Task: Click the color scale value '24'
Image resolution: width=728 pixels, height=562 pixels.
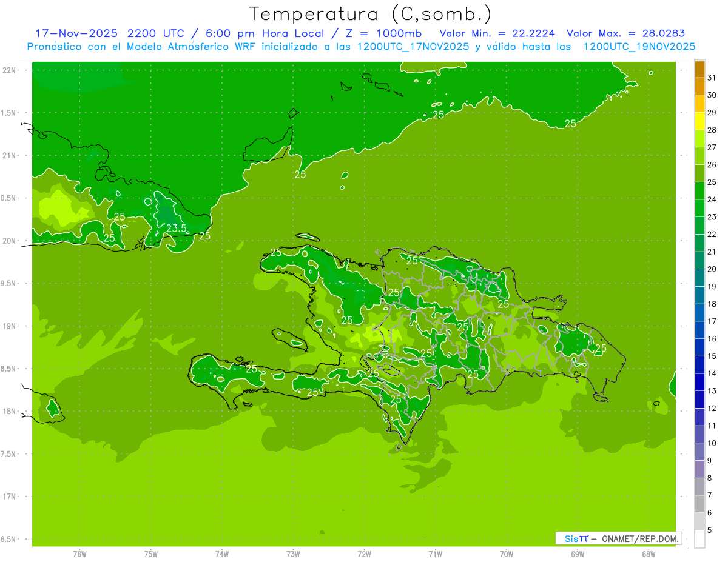Action: tap(712, 199)
